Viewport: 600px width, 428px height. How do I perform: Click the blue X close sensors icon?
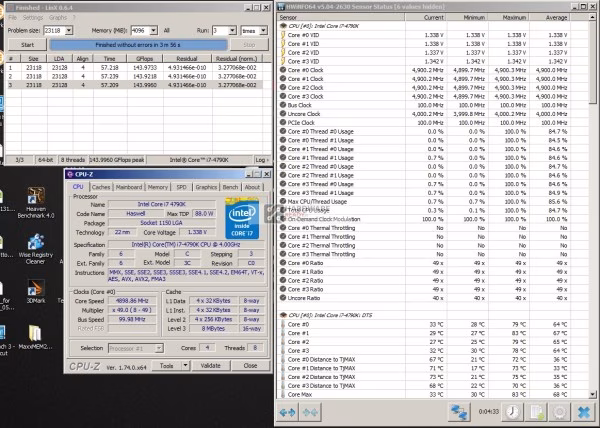click(x=584, y=412)
